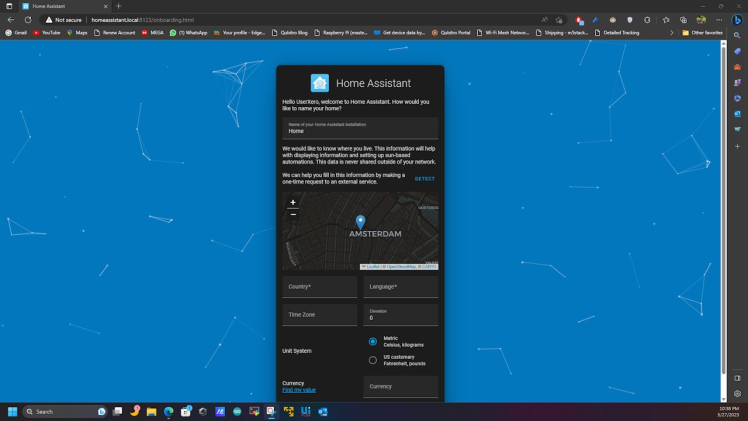Open Edge Collections icon

[x=683, y=20]
